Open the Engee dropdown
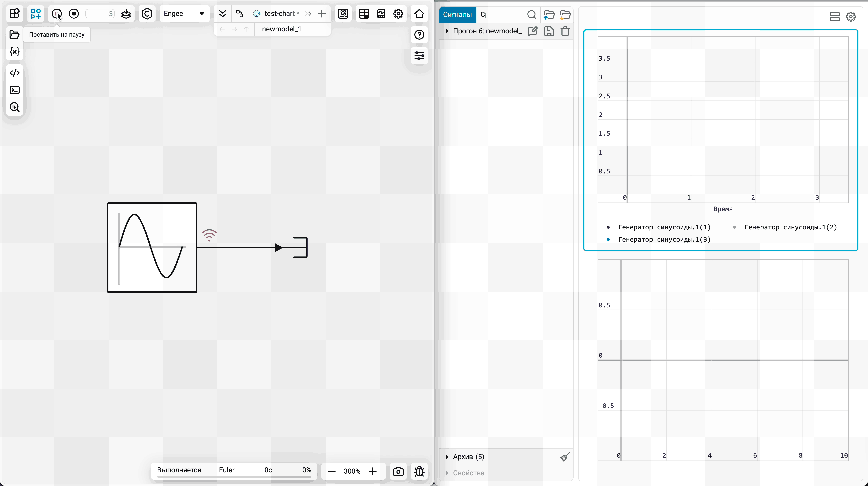Viewport: 868px width, 486px height. 184,14
